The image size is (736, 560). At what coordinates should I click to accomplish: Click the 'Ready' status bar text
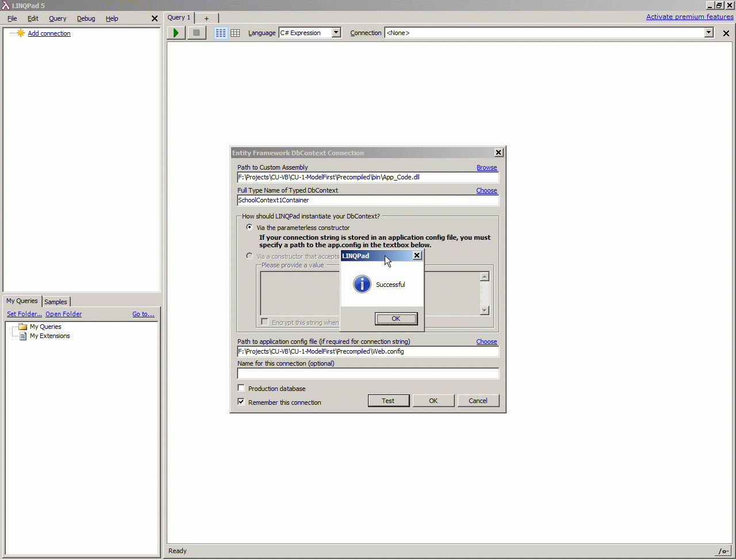point(178,551)
